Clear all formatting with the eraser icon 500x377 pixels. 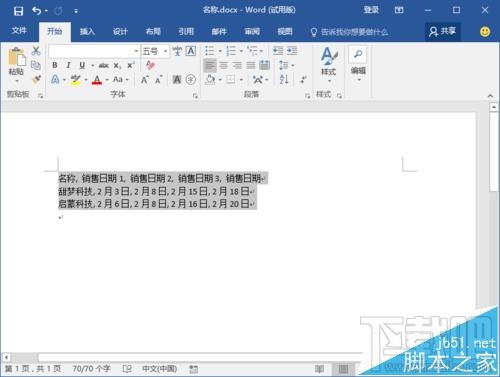150,65
